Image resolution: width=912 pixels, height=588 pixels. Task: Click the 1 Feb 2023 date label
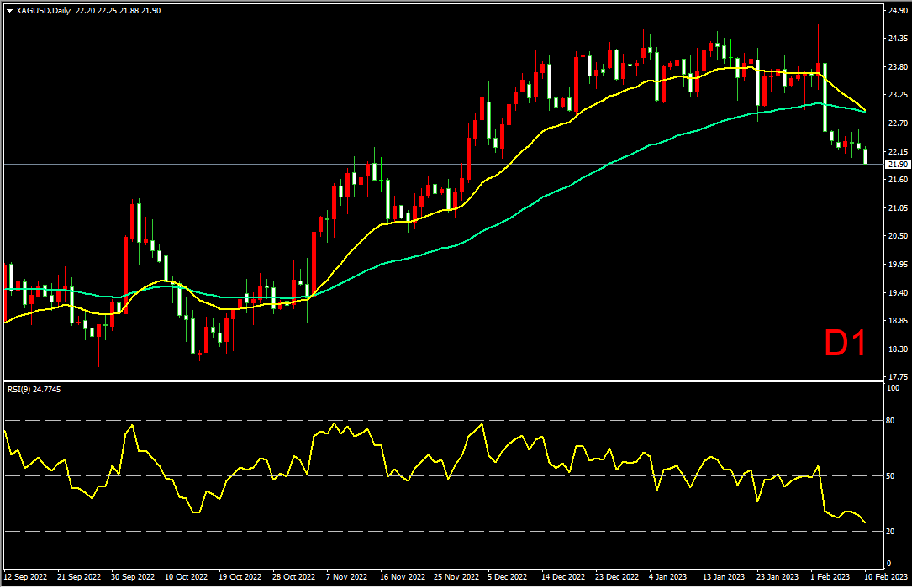coord(830,577)
